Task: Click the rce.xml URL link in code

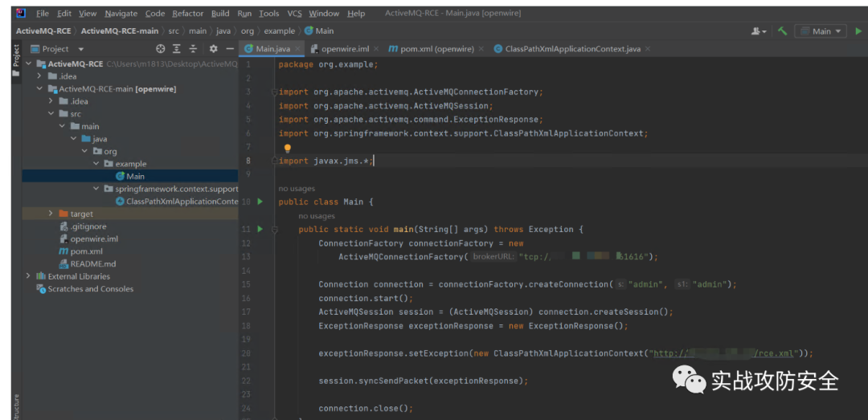Action: pos(725,353)
